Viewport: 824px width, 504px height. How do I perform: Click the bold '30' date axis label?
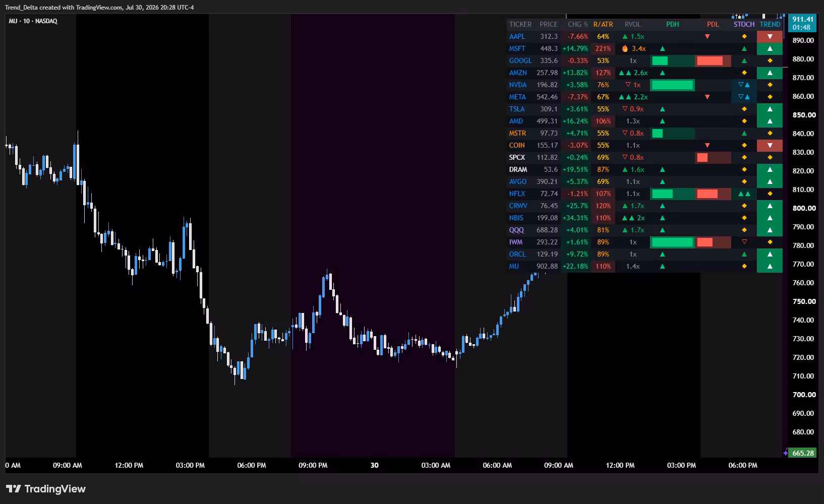[x=374, y=465]
